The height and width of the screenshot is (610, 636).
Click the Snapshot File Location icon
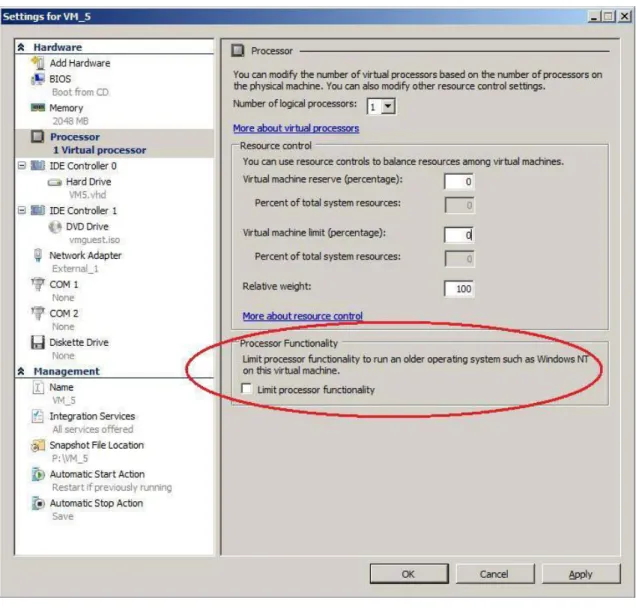pyautogui.click(x=38, y=445)
